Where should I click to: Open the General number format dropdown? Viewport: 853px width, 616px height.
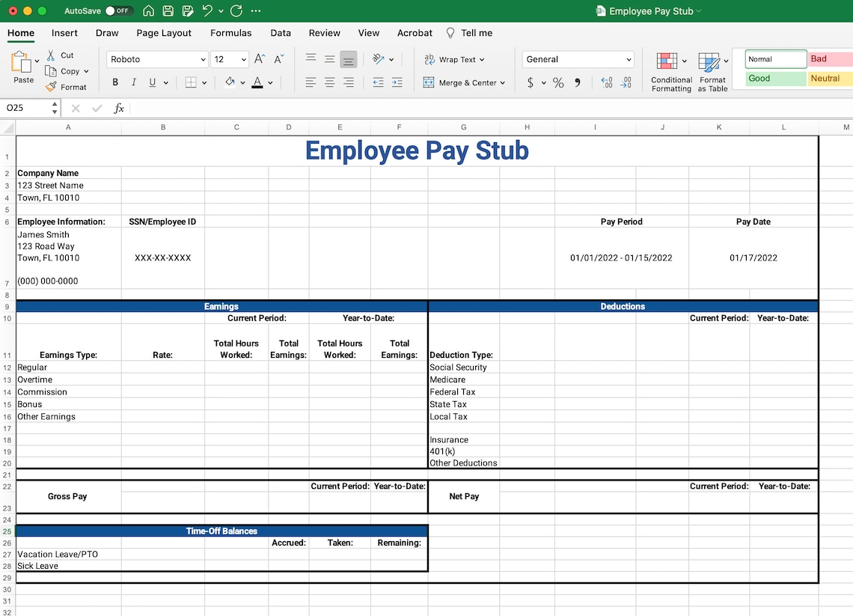[579, 59]
